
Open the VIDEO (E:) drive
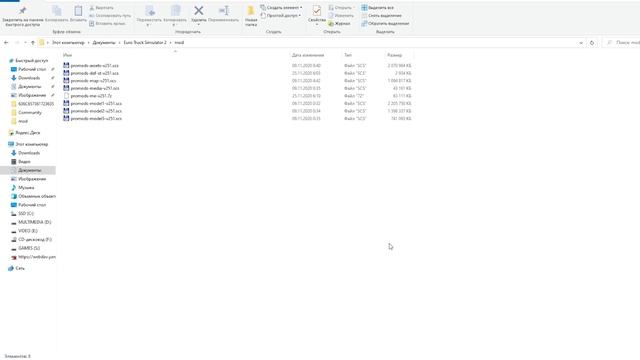(x=27, y=231)
